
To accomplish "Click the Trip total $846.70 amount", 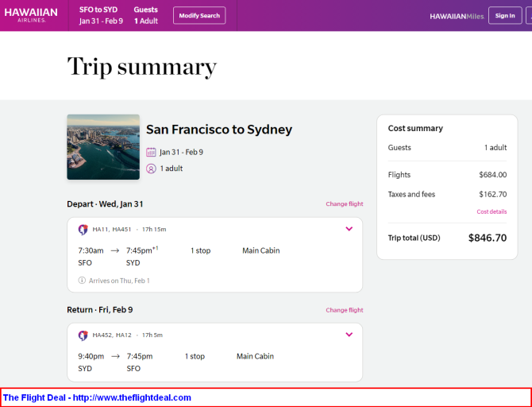I will [488, 238].
